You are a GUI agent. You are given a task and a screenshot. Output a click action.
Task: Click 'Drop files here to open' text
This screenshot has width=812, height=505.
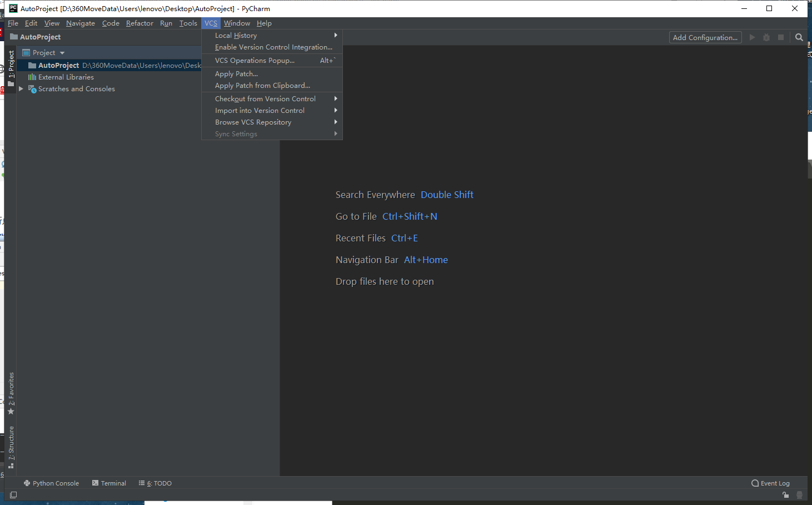pyautogui.click(x=385, y=281)
